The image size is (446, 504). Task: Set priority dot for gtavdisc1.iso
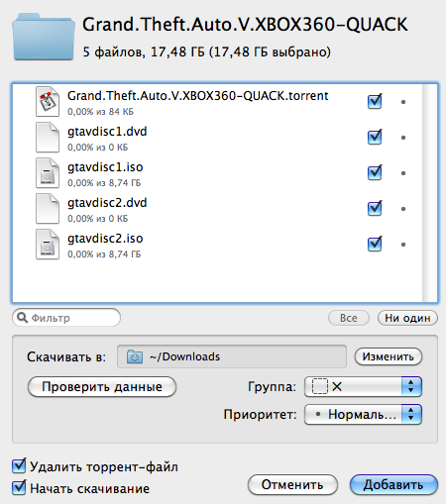403,173
